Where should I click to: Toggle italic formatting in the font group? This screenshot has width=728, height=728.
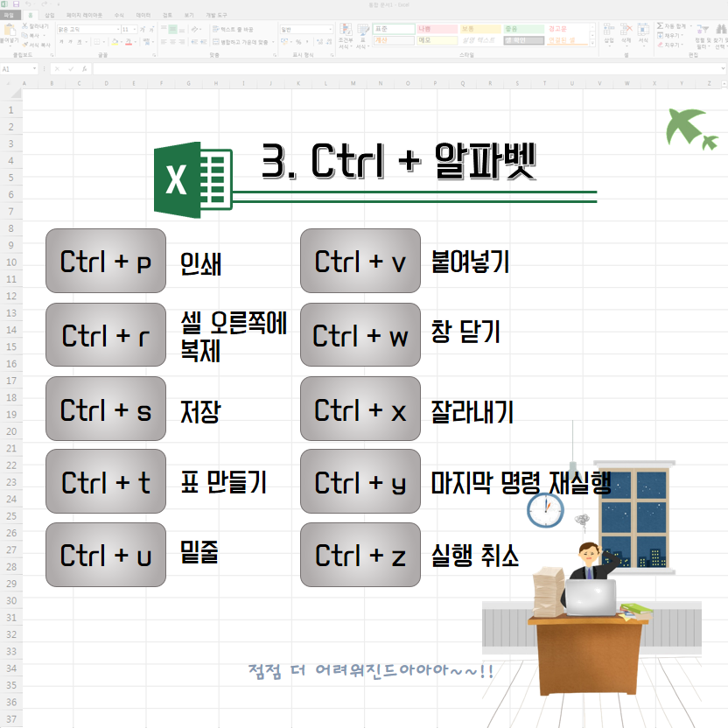(x=67, y=41)
